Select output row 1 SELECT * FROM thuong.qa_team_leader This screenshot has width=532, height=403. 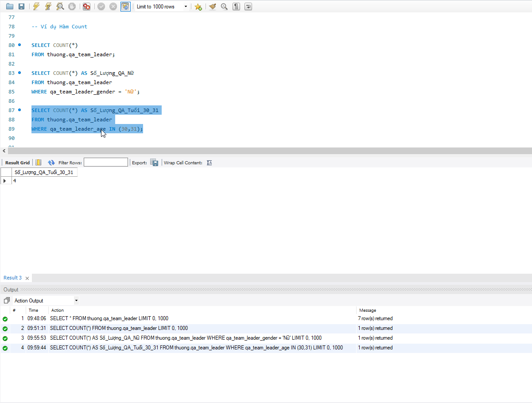pyautogui.click(x=266, y=318)
